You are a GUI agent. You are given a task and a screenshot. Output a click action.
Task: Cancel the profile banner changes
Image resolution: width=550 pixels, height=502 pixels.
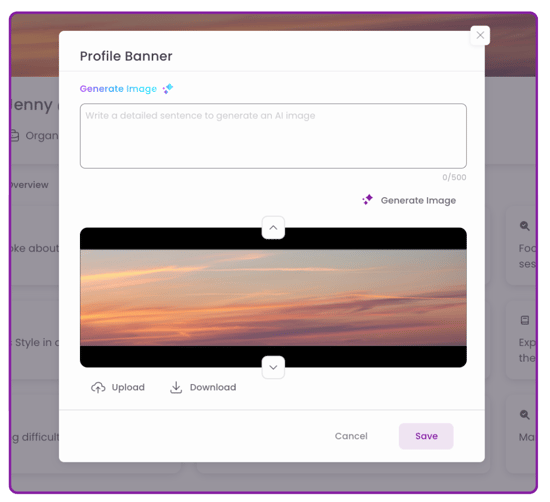pyautogui.click(x=351, y=436)
